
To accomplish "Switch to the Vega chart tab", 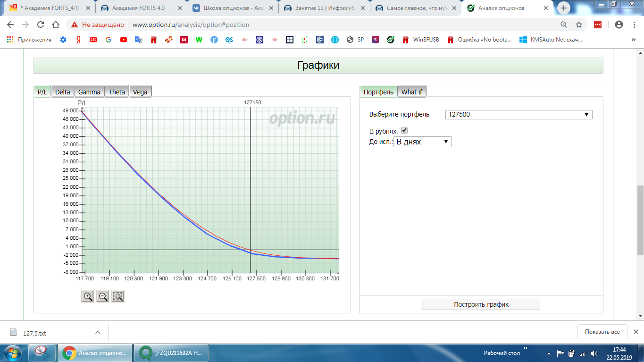I will 140,92.
